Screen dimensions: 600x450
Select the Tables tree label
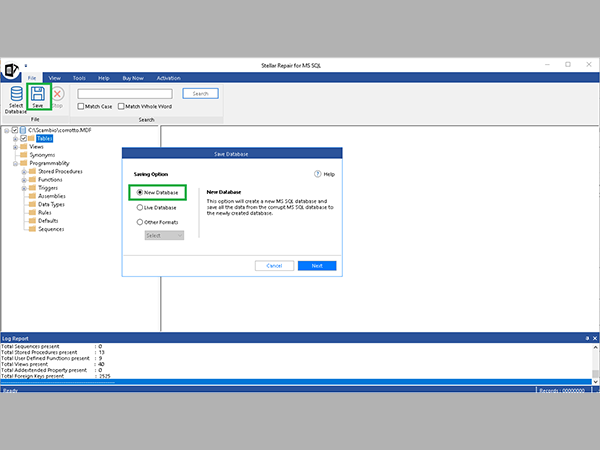click(x=45, y=138)
